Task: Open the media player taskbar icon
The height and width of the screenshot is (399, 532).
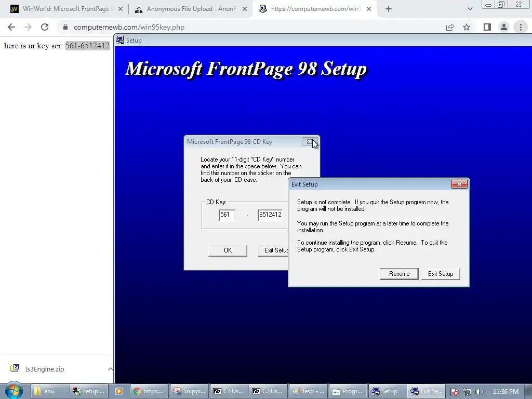Action: (119, 391)
